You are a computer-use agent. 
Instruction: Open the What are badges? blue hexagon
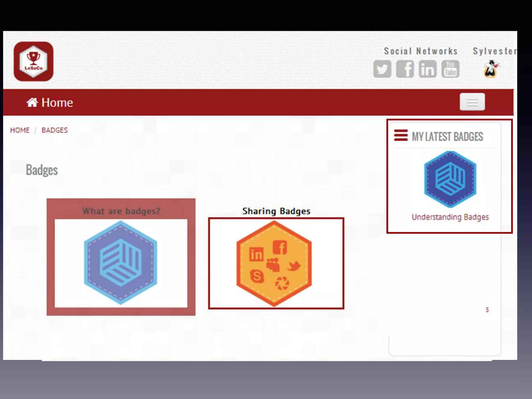(121, 262)
